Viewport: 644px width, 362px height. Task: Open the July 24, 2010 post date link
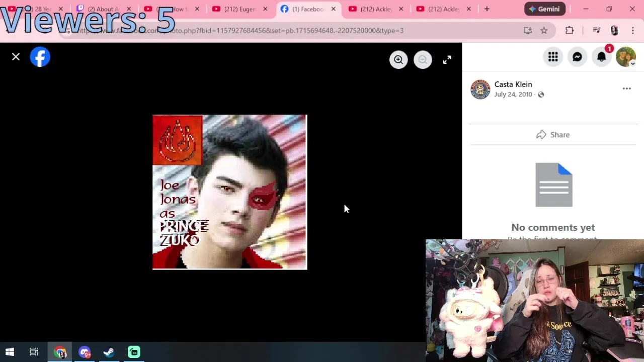(513, 95)
